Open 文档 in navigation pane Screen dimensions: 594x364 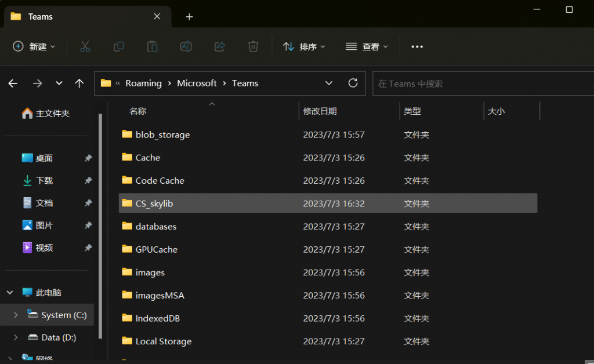coord(38,203)
